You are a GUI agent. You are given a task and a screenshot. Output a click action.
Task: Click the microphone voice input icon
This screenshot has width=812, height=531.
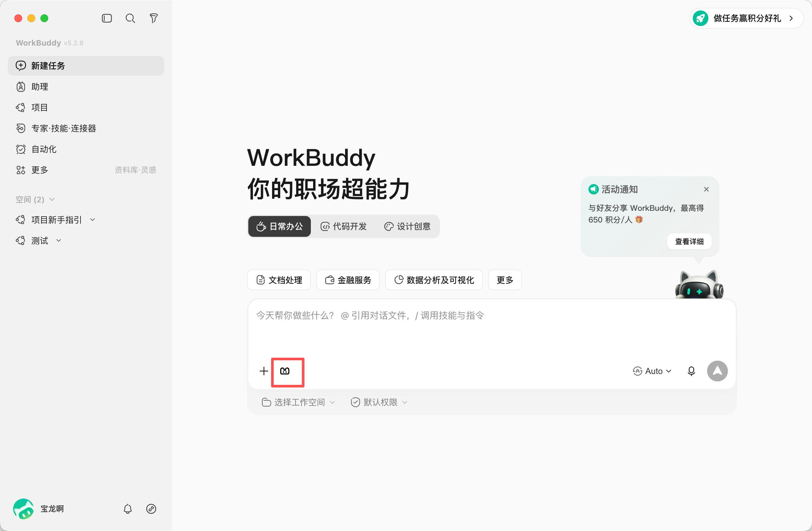691,371
